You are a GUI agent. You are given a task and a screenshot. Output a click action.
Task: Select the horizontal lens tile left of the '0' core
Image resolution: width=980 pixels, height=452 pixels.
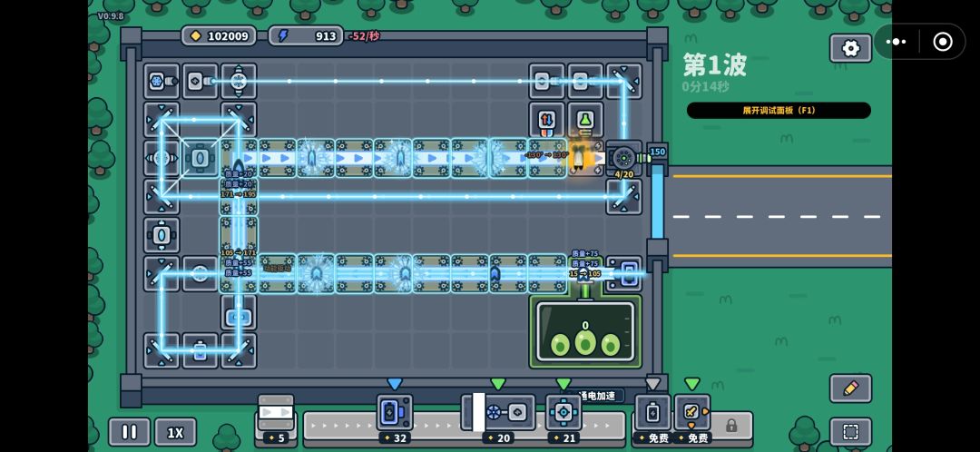point(162,158)
